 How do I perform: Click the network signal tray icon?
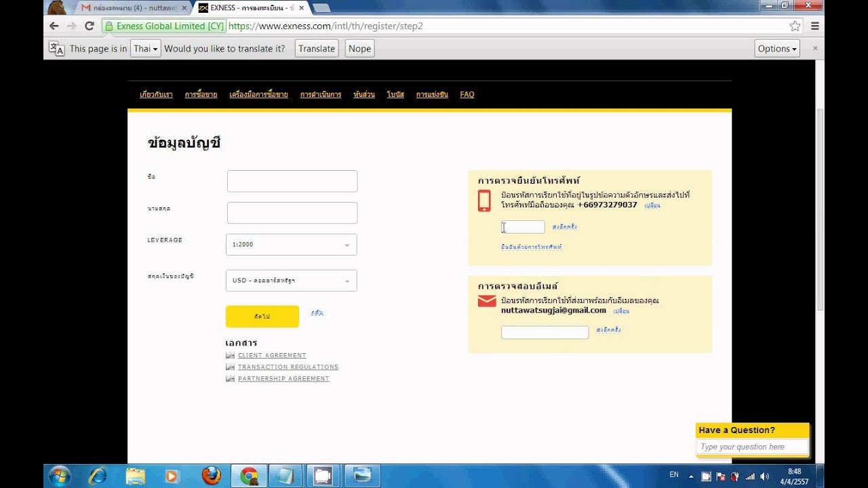pyautogui.click(x=750, y=476)
